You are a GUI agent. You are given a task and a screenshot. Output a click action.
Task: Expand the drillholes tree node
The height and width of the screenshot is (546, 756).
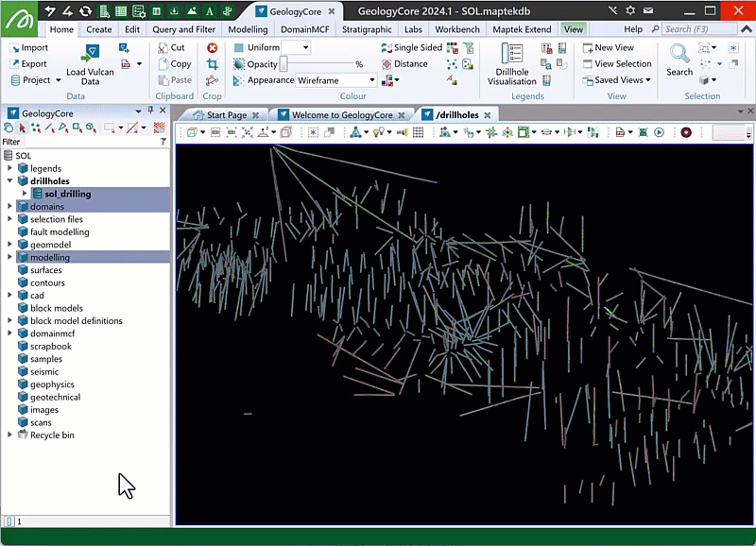coord(10,181)
